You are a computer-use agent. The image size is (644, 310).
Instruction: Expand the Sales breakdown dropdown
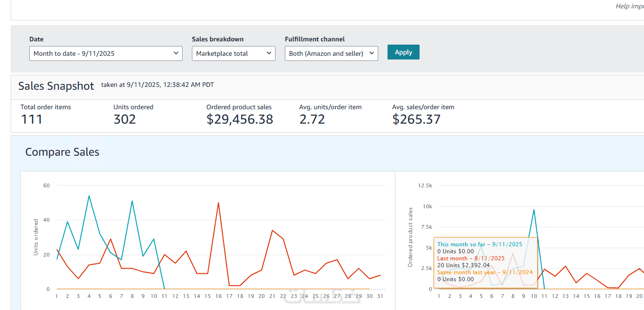233,53
